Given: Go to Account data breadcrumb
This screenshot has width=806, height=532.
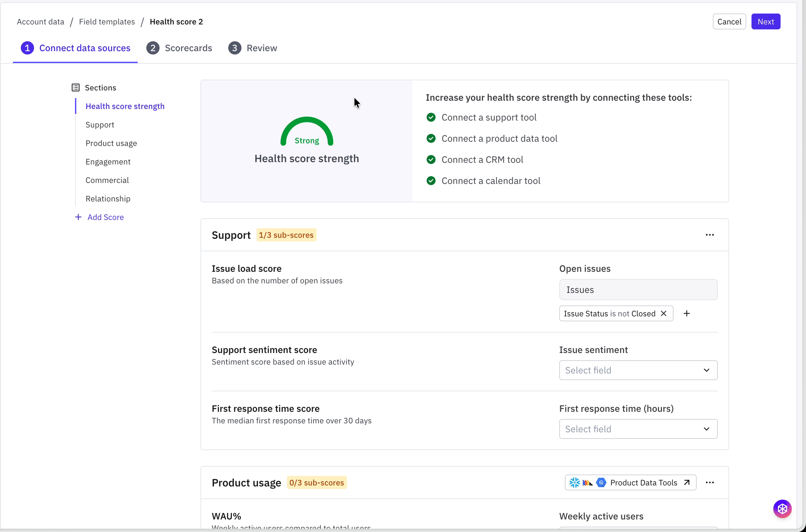Looking at the screenshot, I should point(40,22).
